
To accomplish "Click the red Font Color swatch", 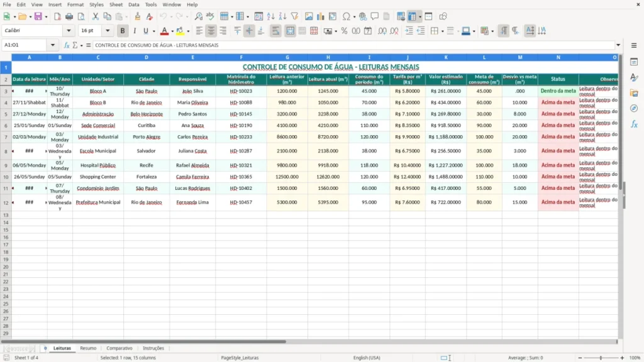I will 165,31.
